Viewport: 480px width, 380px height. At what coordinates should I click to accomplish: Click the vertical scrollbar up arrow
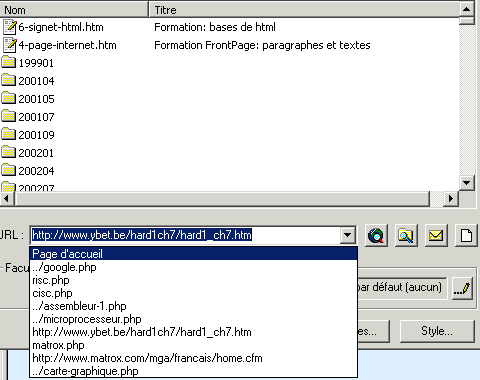[x=466, y=9]
